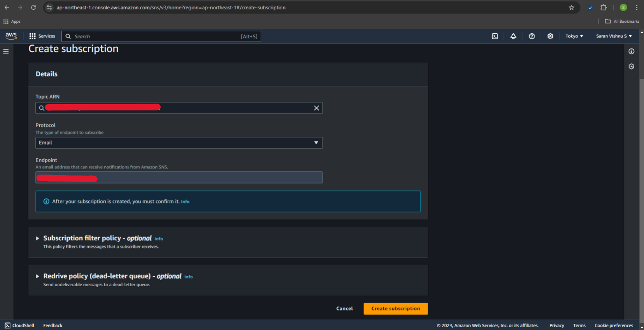The image size is (644, 330).
Task: Open the Tokyo region selector
Action: (x=574, y=36)
